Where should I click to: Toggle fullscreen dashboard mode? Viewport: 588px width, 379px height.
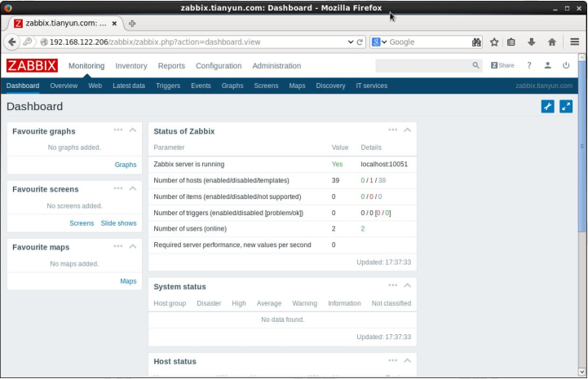pyautogui.click(x=566, y=107)
